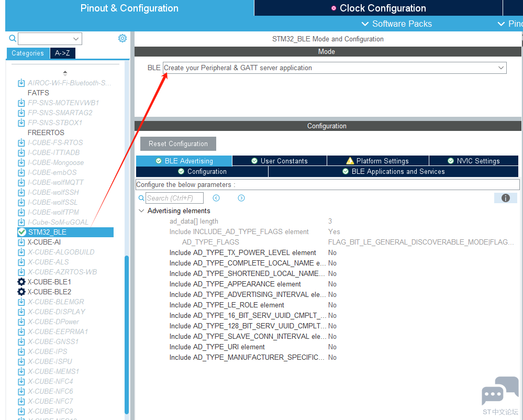
Task: Open the User Constants tab
Action: point(280,161)
